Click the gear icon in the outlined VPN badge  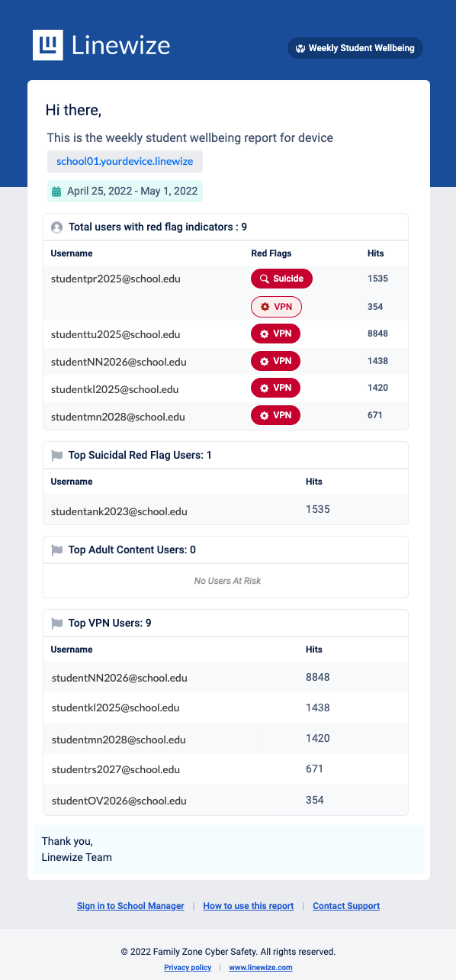pos(265,307)
